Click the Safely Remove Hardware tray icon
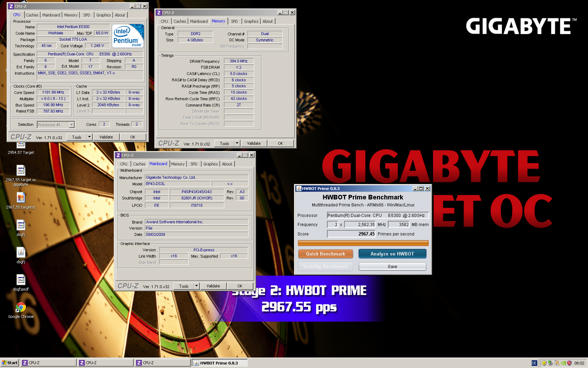The width and height of the screenshot is (588, 368). coord(550,363)
